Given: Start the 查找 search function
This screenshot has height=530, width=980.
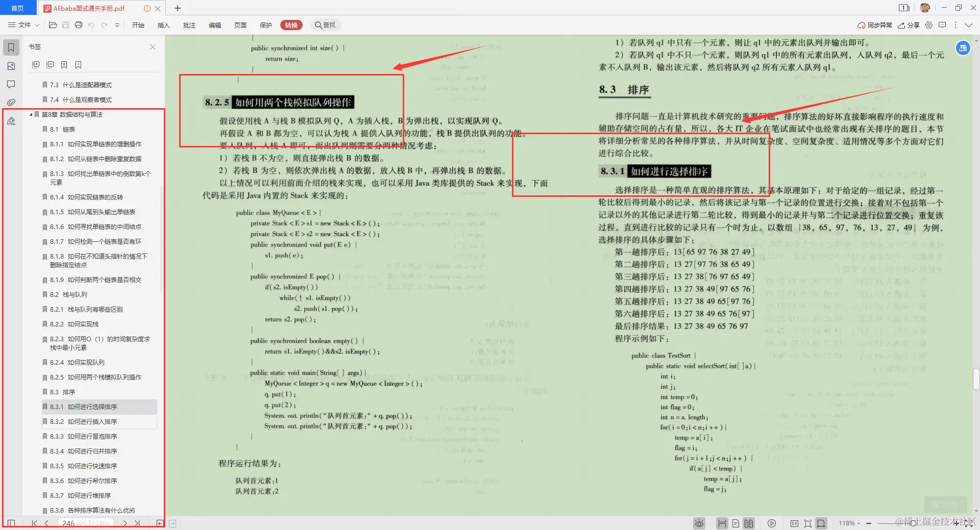Looking at the screenshot, I should pos(326,25).
